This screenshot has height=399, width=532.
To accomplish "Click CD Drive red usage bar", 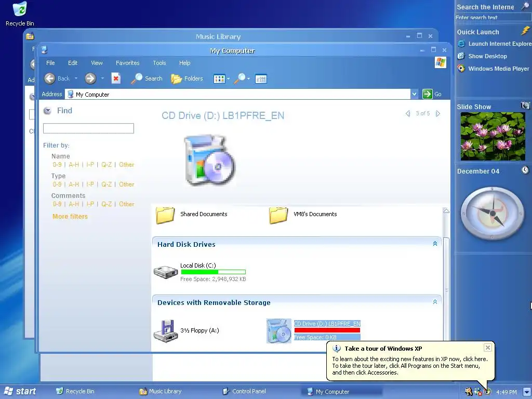I will (327, 330).
